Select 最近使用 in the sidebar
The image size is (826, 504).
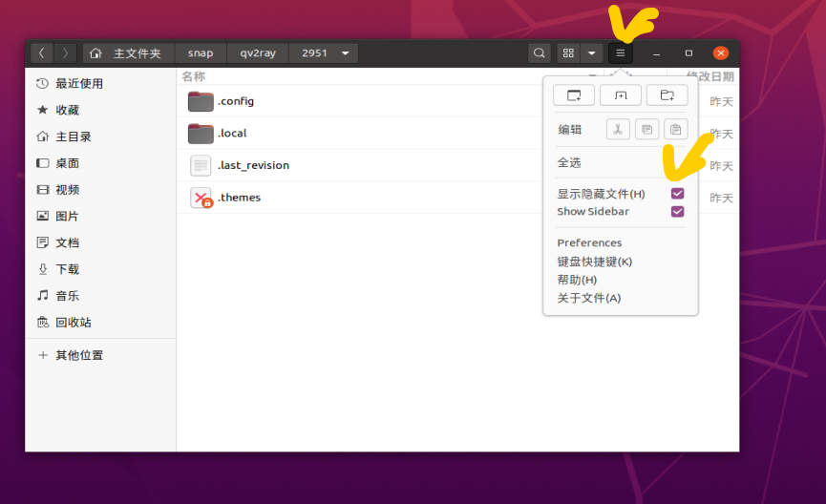click(x=100, y=84)
